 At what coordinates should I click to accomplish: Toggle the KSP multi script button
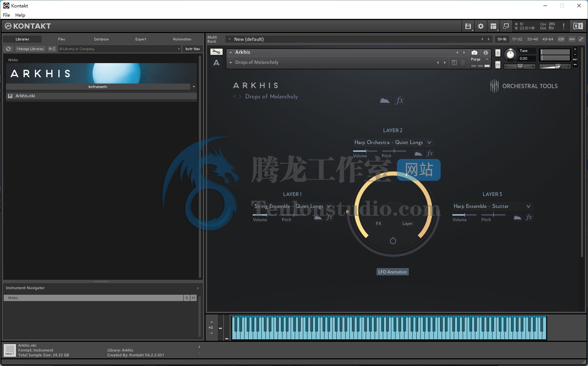click(561, 39)
